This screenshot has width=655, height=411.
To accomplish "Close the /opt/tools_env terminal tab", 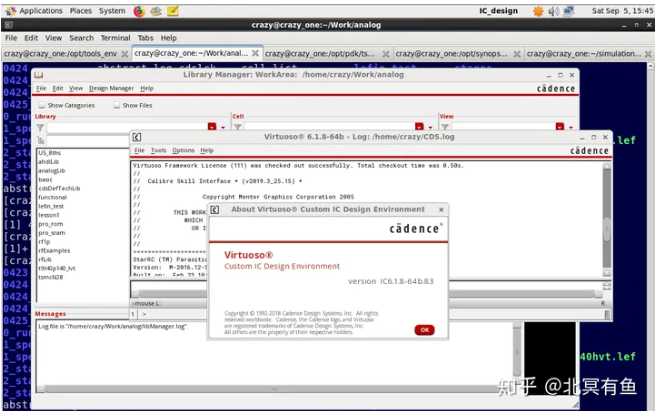I will 124,54.
